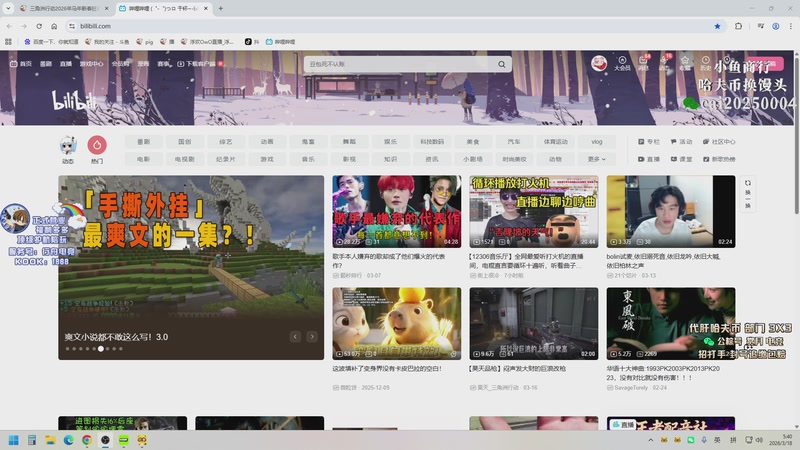
Task: Click the browser back arrow
Action: click(x=9, y=26)
